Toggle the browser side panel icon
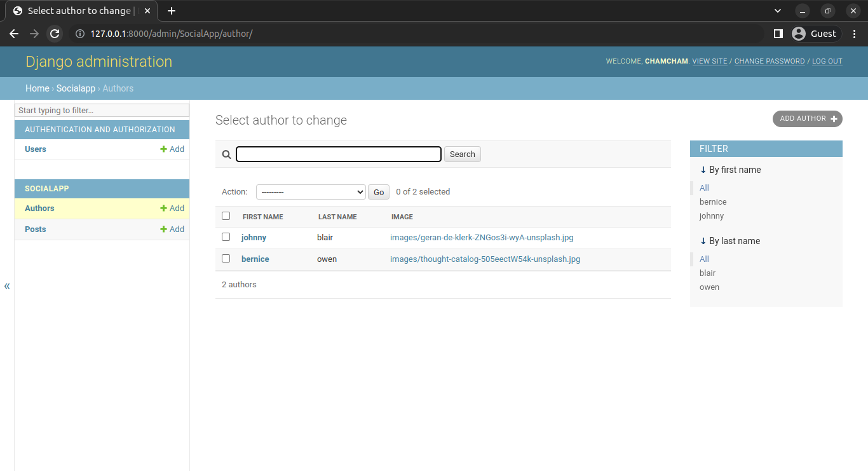 coord(778,34)
